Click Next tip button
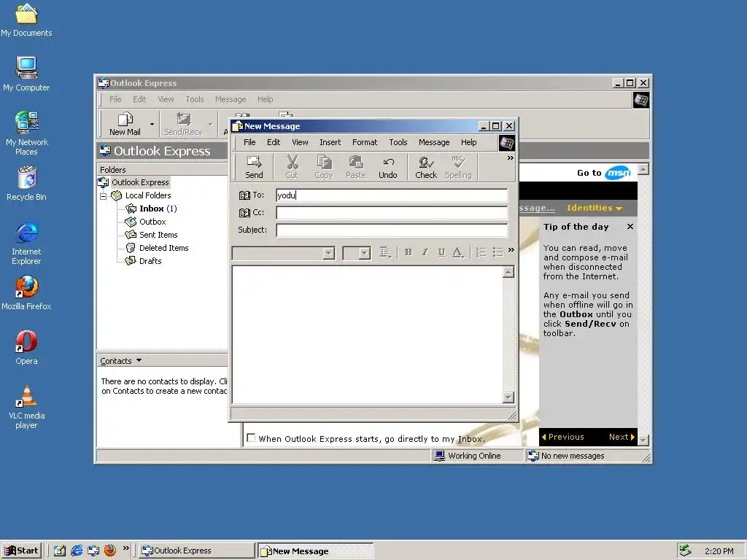 622,437
